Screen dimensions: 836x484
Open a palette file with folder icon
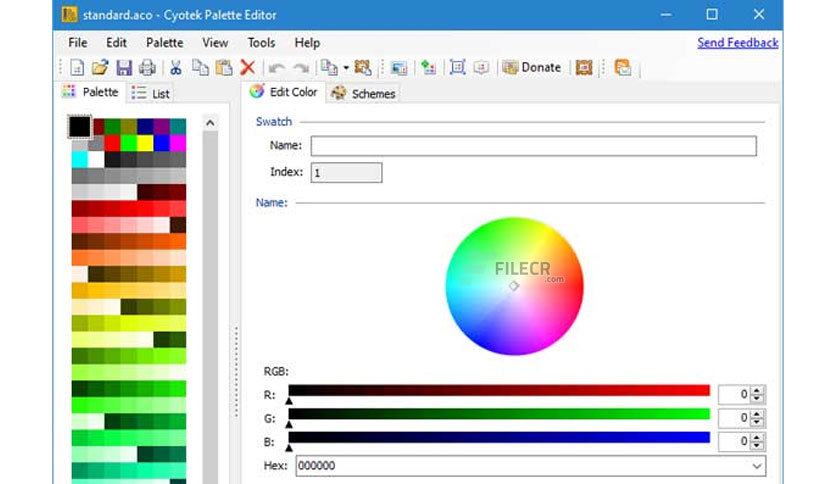tap(100, 68)
